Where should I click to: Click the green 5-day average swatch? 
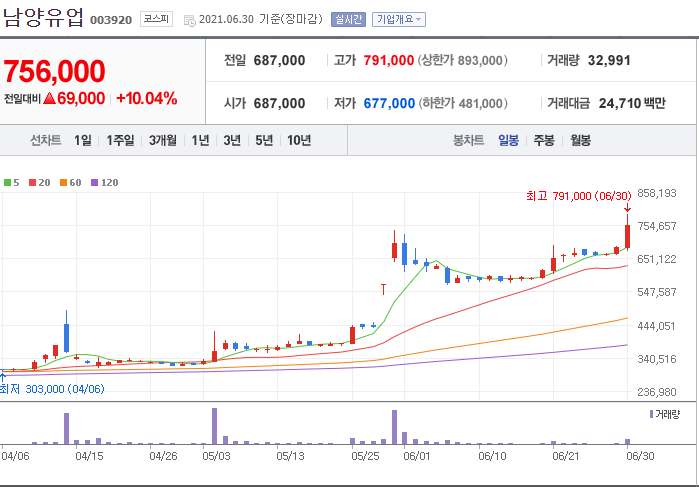click(7, 182)
